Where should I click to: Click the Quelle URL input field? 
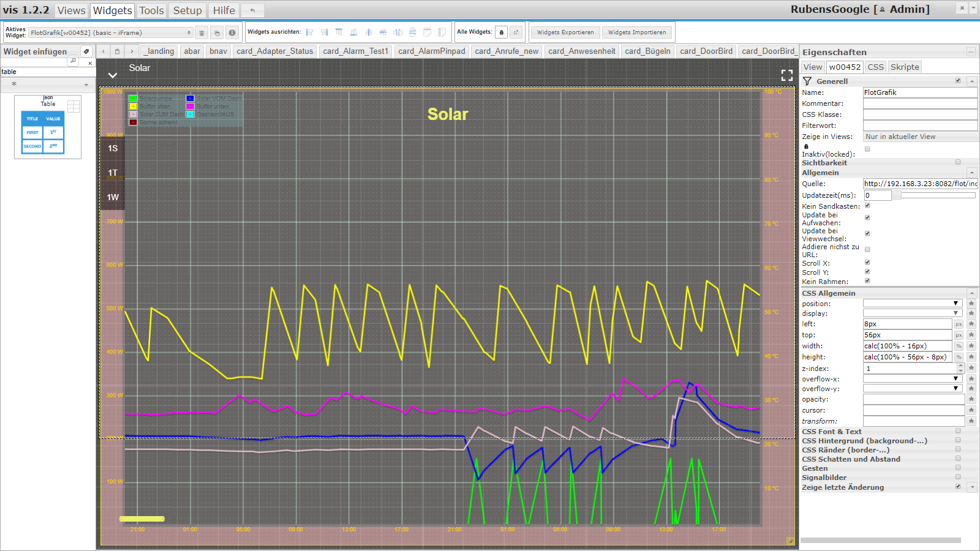[920, 184]
